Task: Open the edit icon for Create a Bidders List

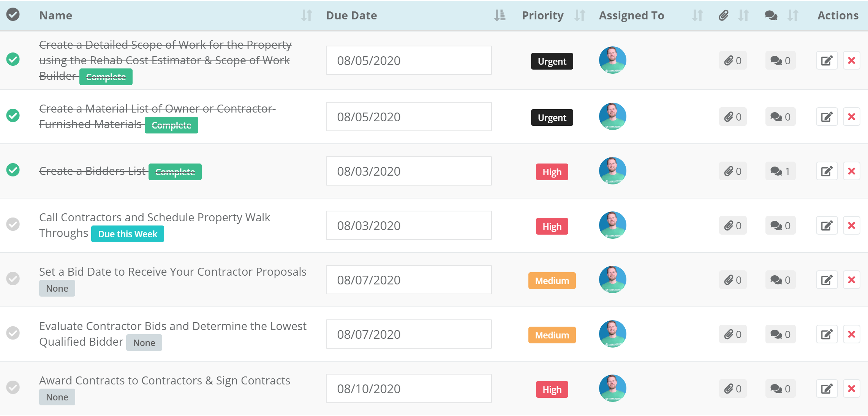Action: tap(827, 171)
